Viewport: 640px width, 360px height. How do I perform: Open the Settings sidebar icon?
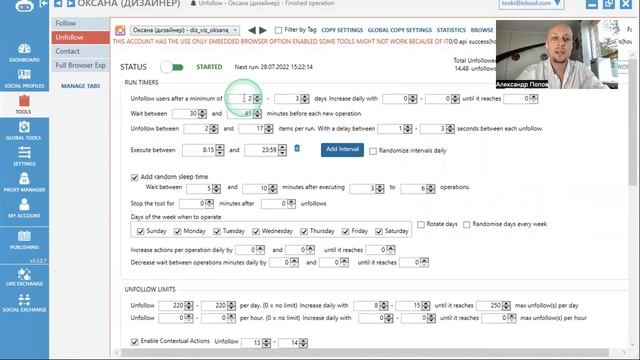pos(24,156)
